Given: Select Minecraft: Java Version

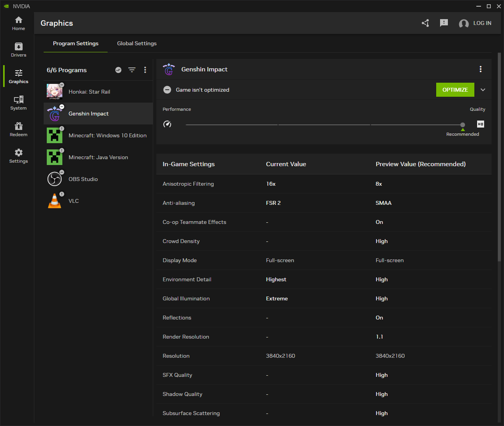Looking at the screenshot, I should 98,157.
